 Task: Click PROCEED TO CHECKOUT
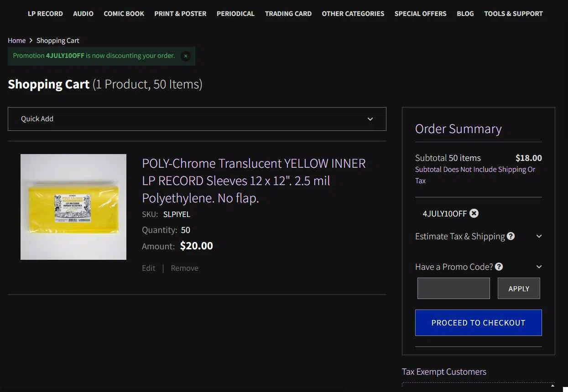tap(479, 323)
